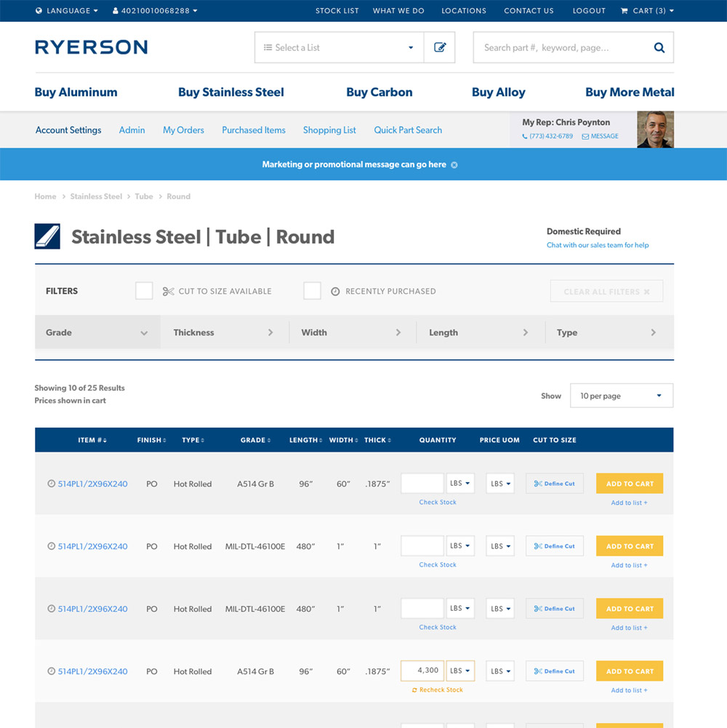Click clock icon beside Recently Purchased
The width and height of the screenshot is (727, 728).
point(335,291)
